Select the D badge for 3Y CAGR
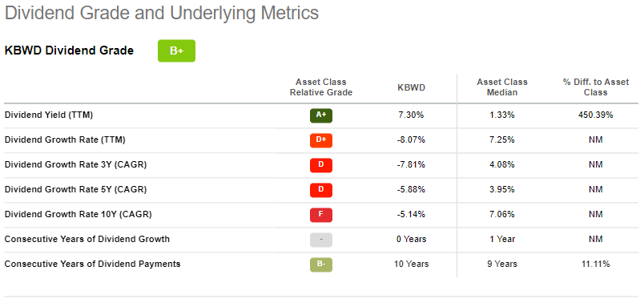The width and height of the screenshot is (644, 303). [321, 165]
